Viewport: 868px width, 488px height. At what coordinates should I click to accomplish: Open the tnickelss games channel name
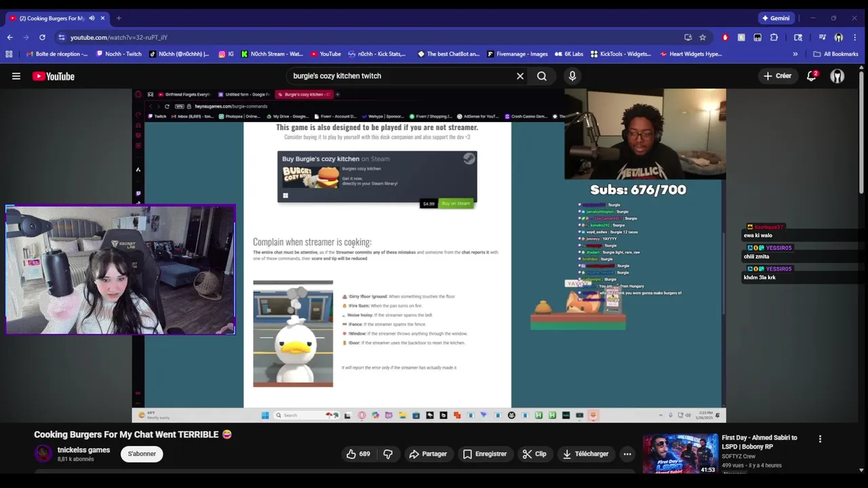click(x=83, y=450)
